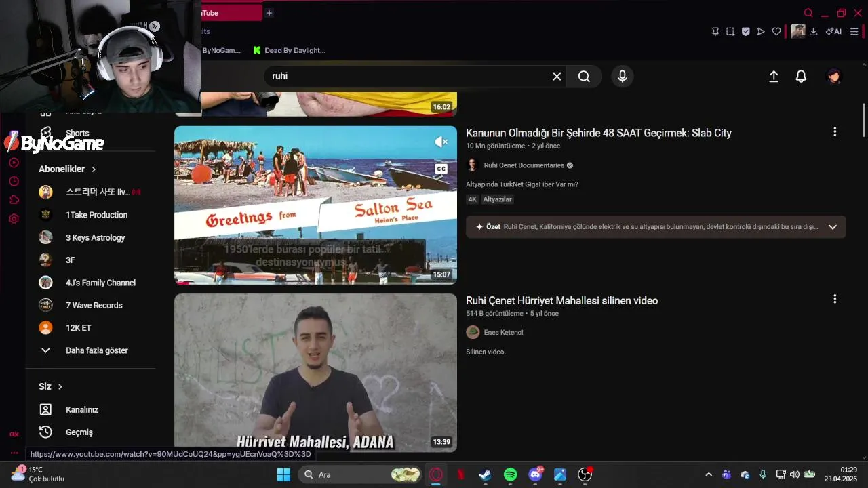Open a new browser tab
Viewport: 868px width, 488px height.
tap(269, 13)
